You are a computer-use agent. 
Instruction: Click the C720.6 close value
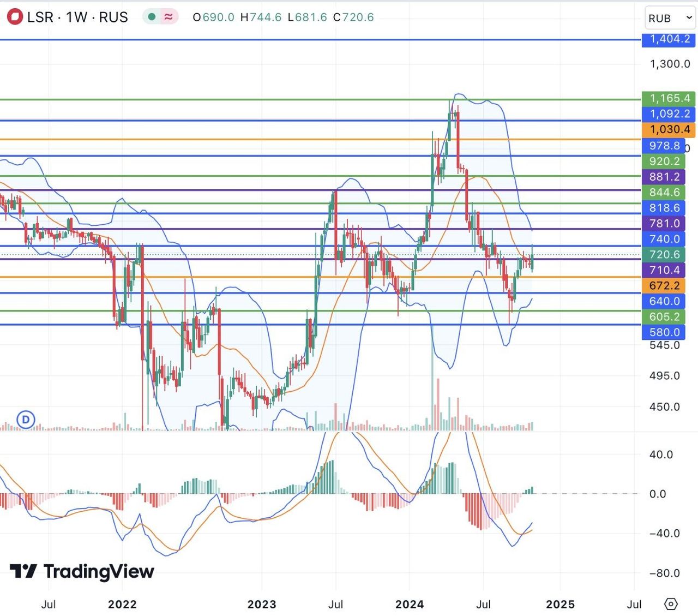[353, 17]
